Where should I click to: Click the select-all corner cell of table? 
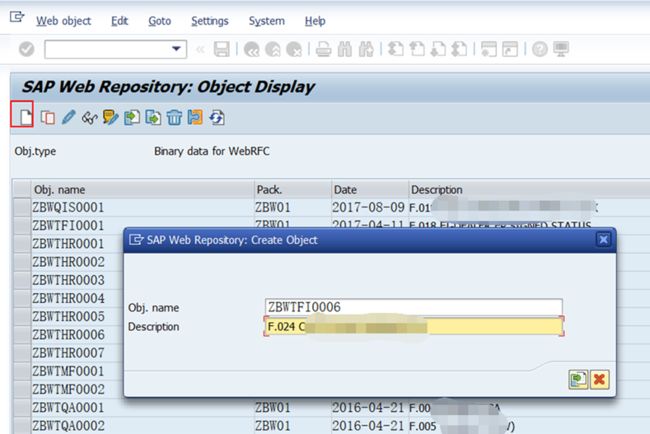(22, 189)
